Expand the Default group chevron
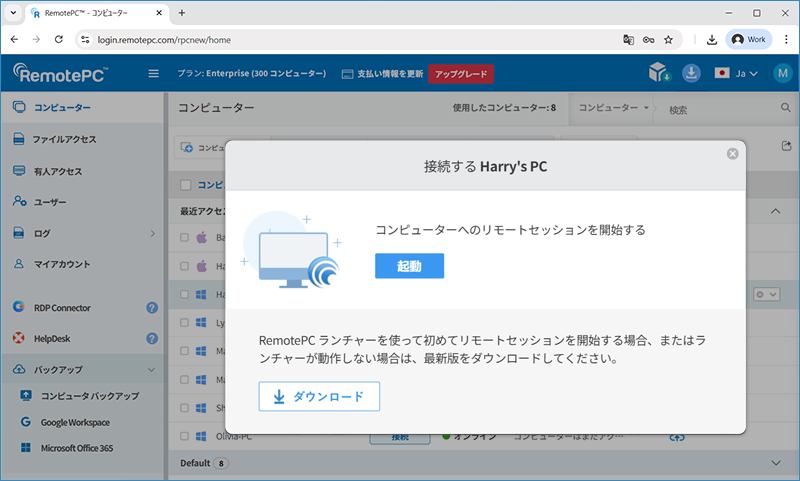 (776, 463)
